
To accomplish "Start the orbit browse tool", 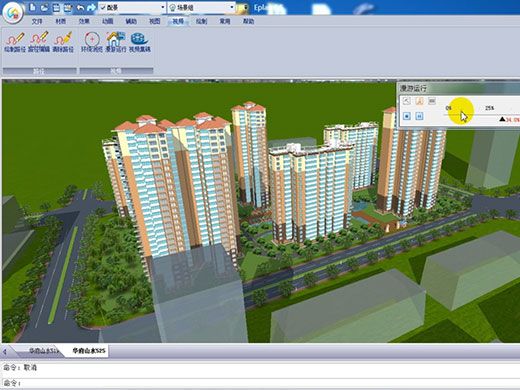I will [92, 42].
